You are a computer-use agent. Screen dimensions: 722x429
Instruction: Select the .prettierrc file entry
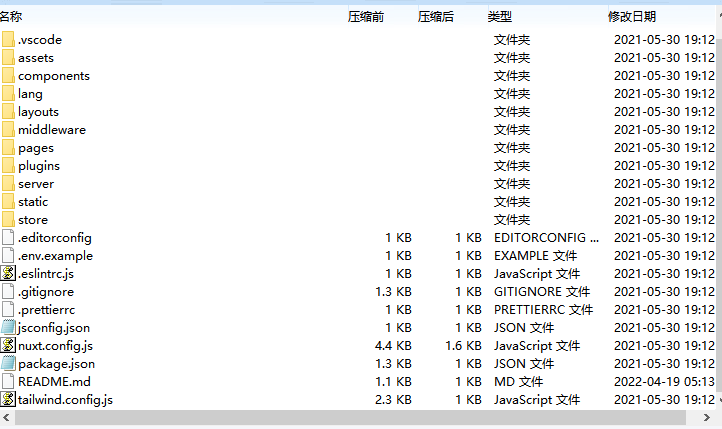coord(46,310)
